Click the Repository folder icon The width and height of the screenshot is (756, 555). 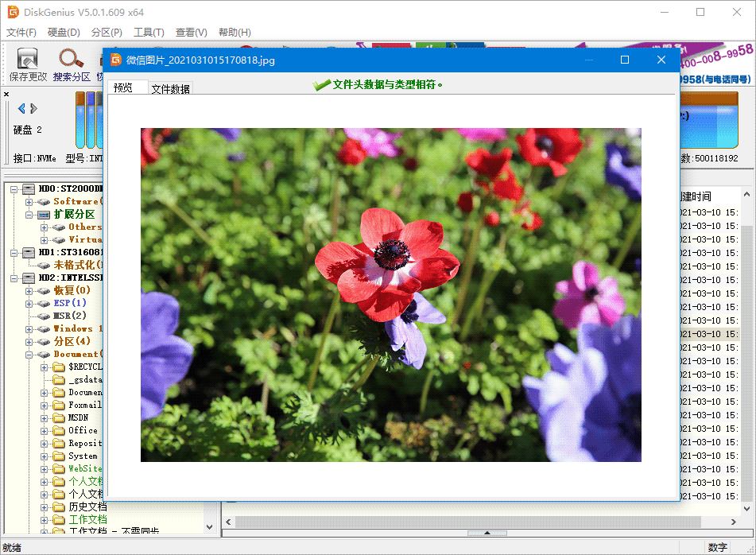tap(59, 443)
